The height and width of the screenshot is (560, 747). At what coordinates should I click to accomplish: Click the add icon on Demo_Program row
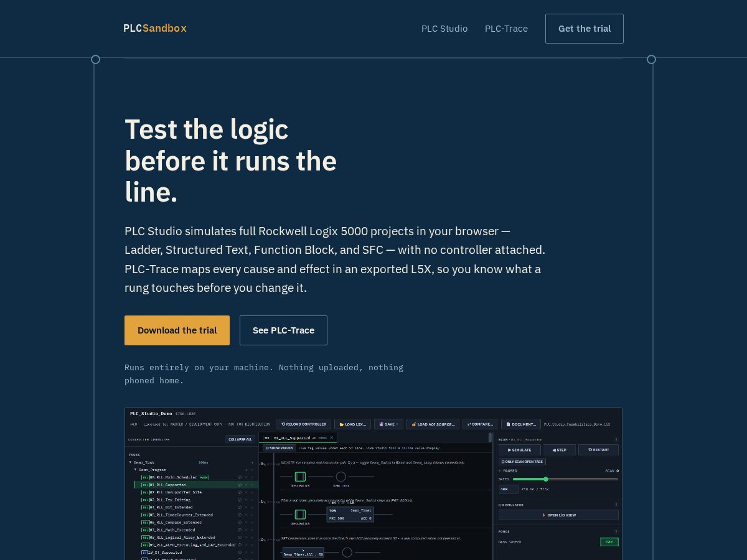(246, 470)
